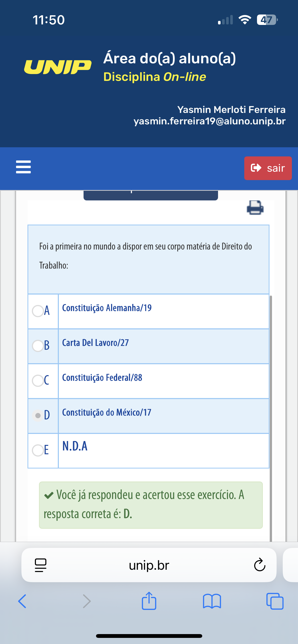
Task: Open page settings icon in address bar
Action: [x=40, y=565]
